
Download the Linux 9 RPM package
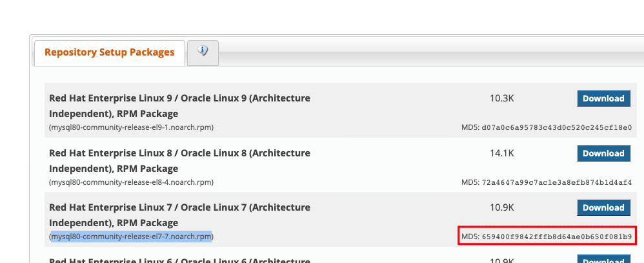603,99
